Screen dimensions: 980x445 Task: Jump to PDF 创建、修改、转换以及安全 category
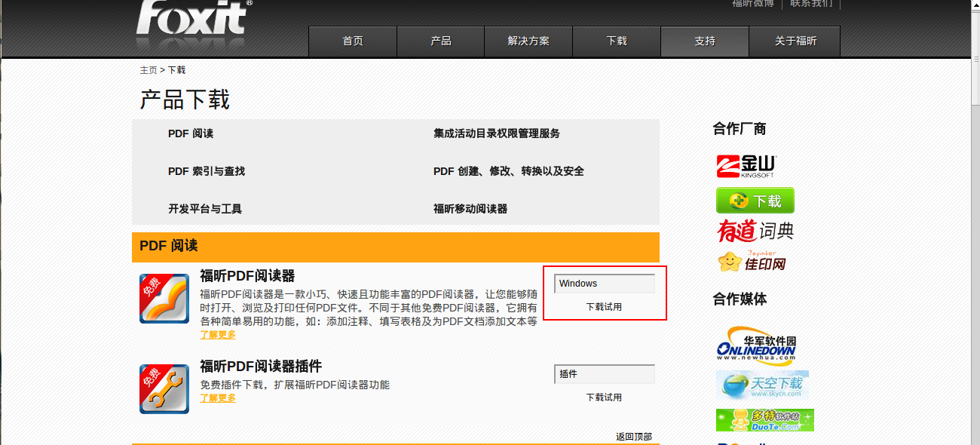point(509,171)
